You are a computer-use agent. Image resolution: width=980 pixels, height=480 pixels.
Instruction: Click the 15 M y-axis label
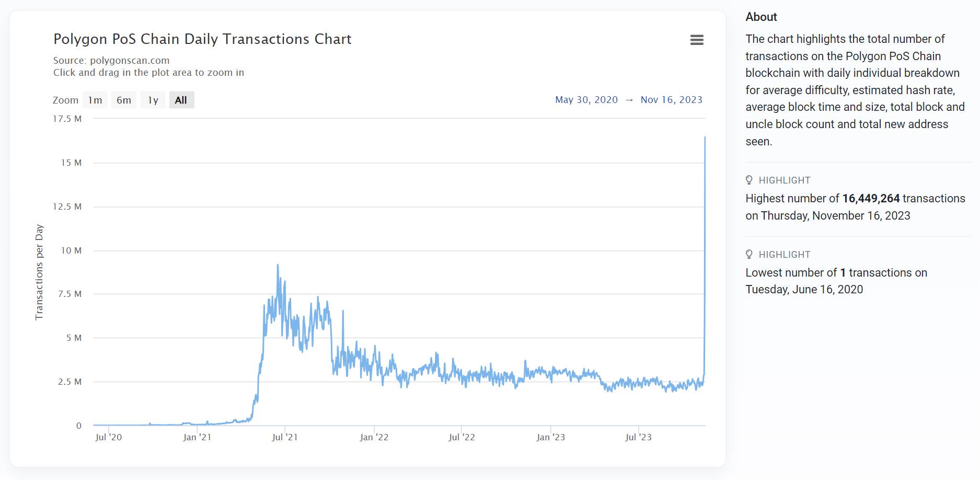72,163
